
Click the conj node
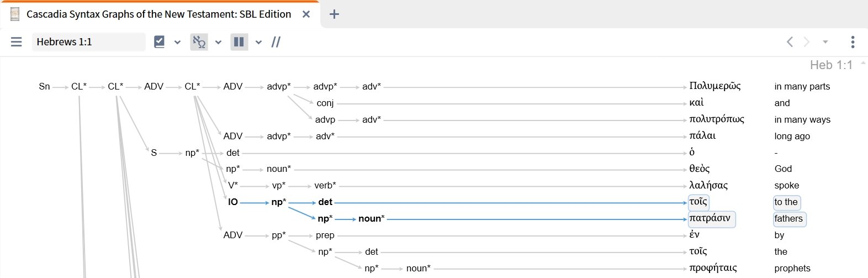pos(325,103)
